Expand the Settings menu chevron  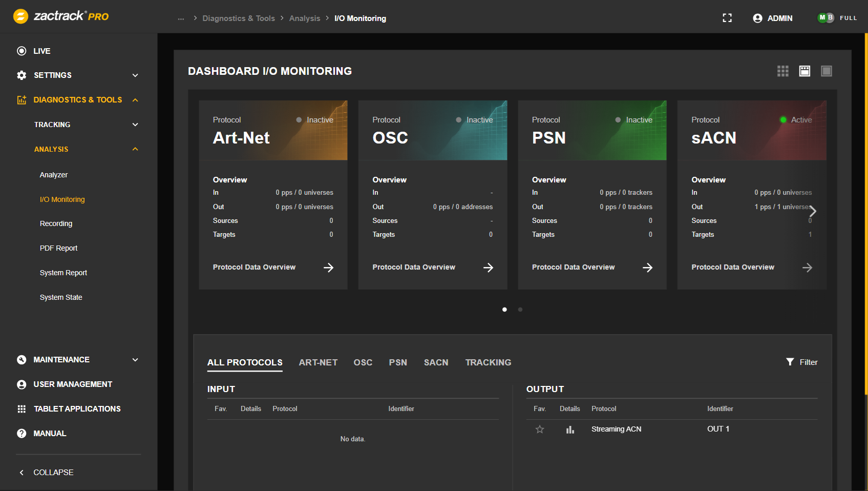click(135, 75)
